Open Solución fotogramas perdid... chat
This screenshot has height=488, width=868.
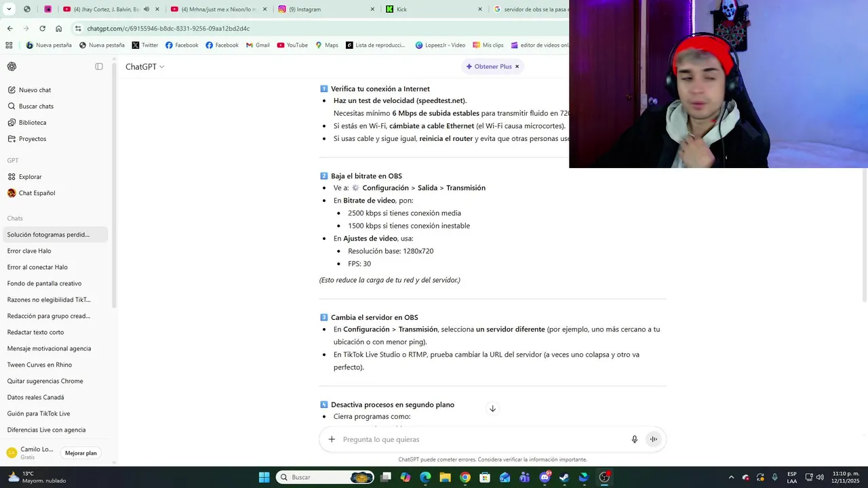tap(56, 235)
